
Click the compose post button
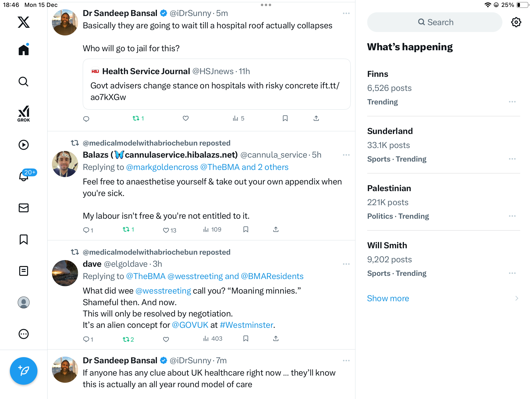pyautogui.click(x=24, y=371)
